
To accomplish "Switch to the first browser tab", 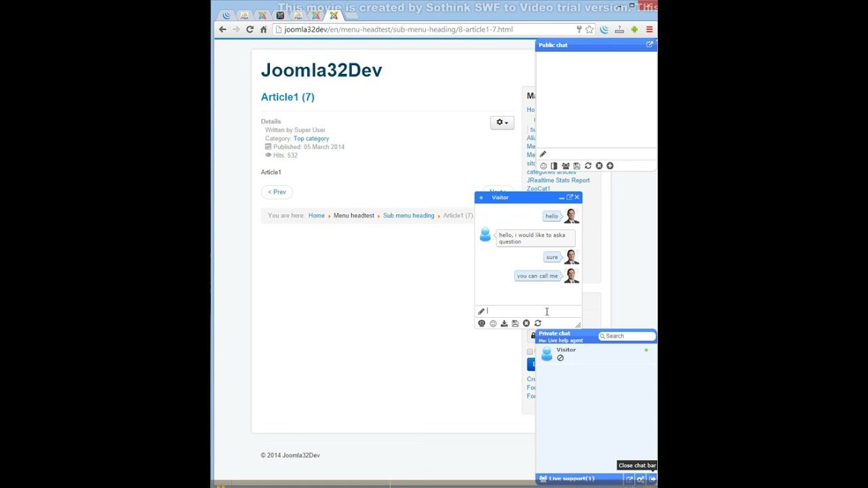I will click(x=226, y=15).
